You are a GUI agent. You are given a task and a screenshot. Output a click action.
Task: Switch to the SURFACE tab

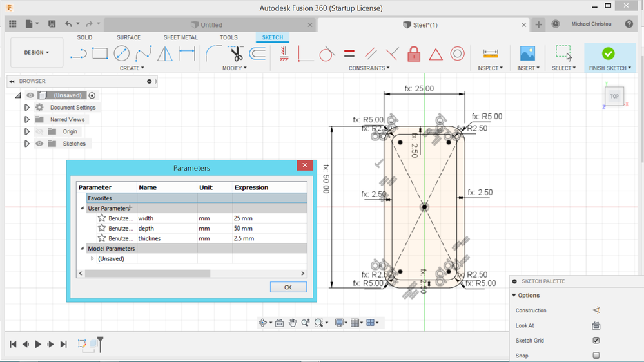coord(128,37)
